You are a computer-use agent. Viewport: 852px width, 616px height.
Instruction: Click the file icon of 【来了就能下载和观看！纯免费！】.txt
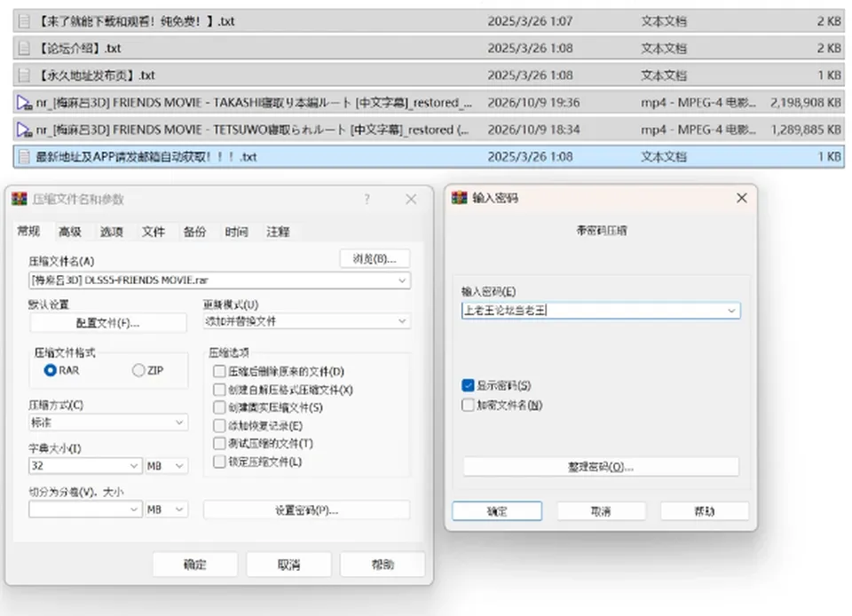[x=24, y=21]
